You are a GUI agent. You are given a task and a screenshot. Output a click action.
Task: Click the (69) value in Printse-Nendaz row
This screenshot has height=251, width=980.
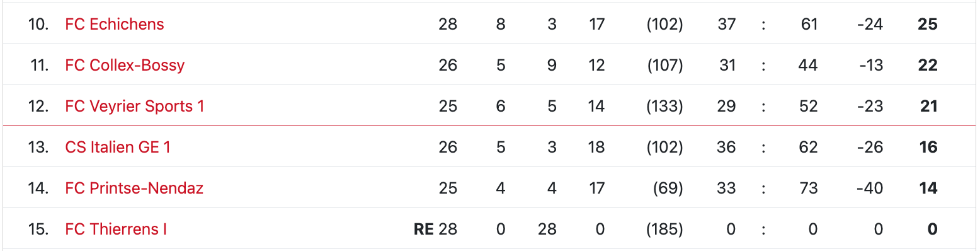pos(669,188)
